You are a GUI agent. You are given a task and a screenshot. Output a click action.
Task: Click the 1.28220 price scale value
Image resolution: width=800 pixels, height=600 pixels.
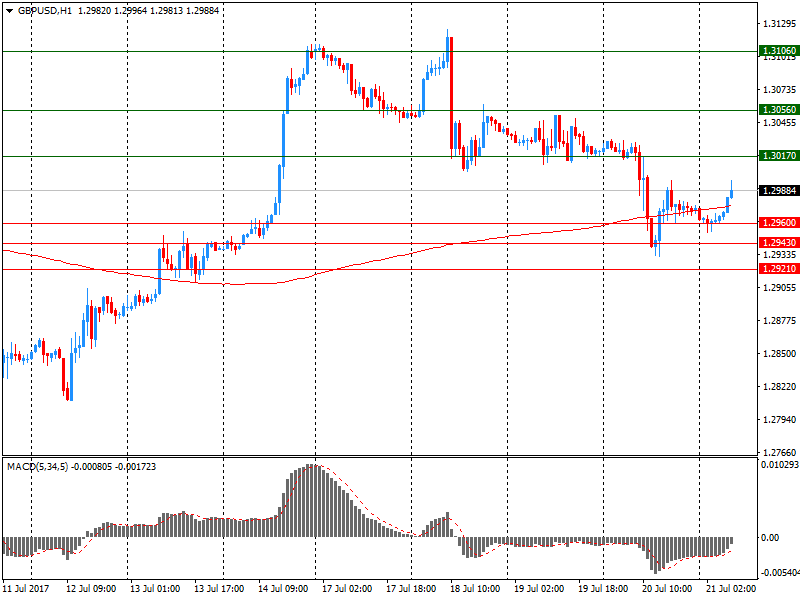(x=779, y=387)
